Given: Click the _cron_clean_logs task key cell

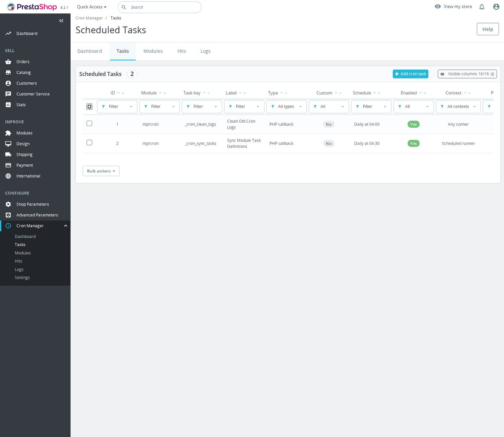Looking at the screenshot, I should [200, 124].
